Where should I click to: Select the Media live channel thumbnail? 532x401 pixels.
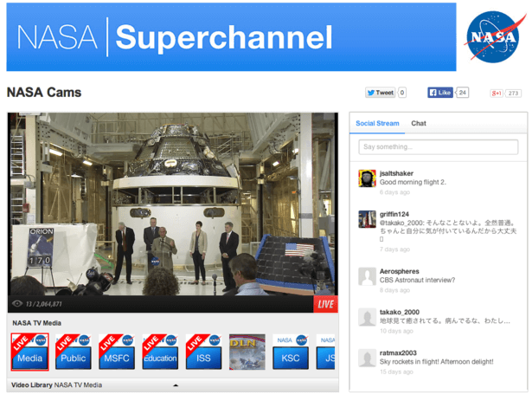tap(29, 352)
